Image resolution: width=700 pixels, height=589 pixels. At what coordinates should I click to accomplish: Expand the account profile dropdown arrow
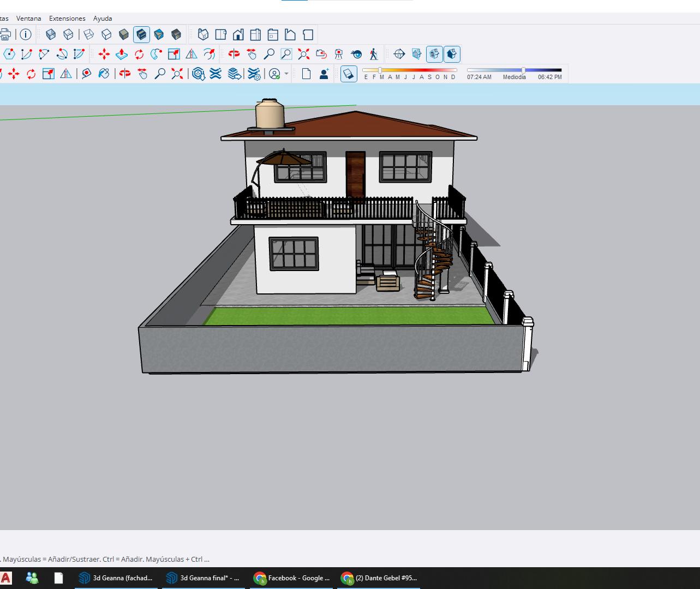[286, 74]
